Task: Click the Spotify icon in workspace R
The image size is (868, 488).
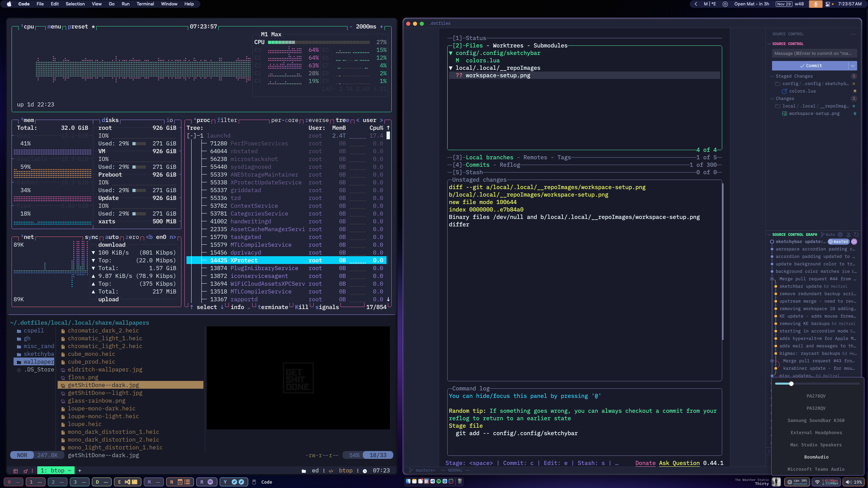Action: 210,482
